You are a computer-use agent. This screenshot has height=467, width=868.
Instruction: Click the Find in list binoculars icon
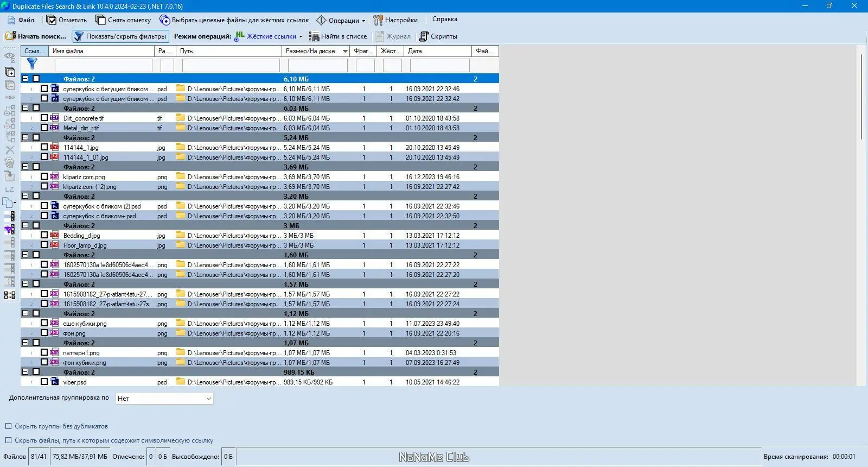click(314, 36)
